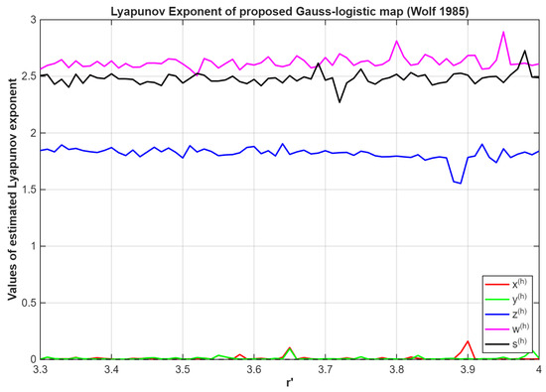The height and width of the screenshot is (392, 546).
Task: Click the black curve dip near r'=3.72
Action: [340, 101]
